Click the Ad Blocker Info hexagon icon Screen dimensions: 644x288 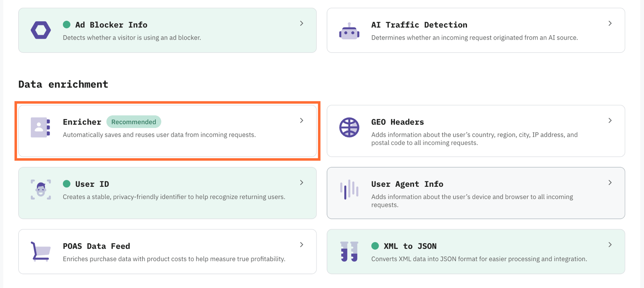(x=41, y=30)
